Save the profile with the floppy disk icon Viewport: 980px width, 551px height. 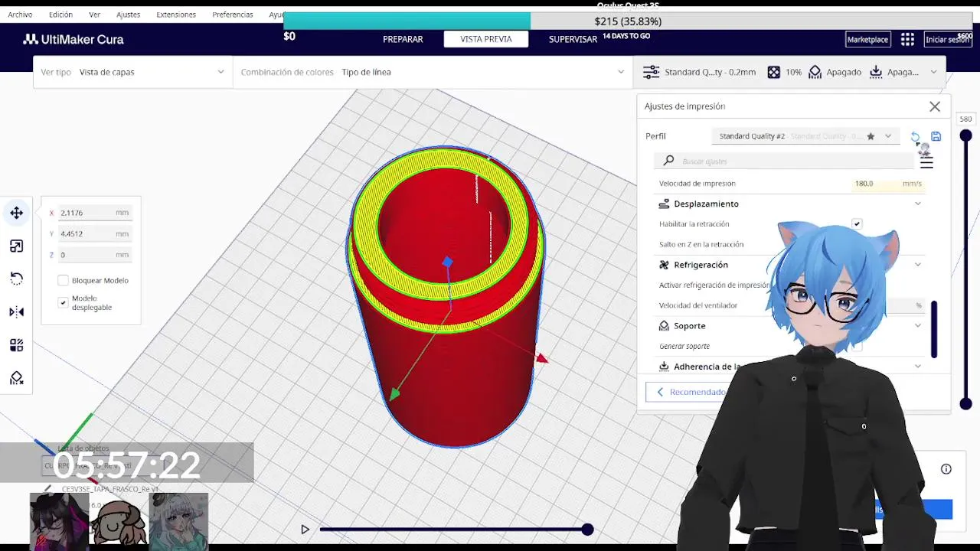[936, 136]
